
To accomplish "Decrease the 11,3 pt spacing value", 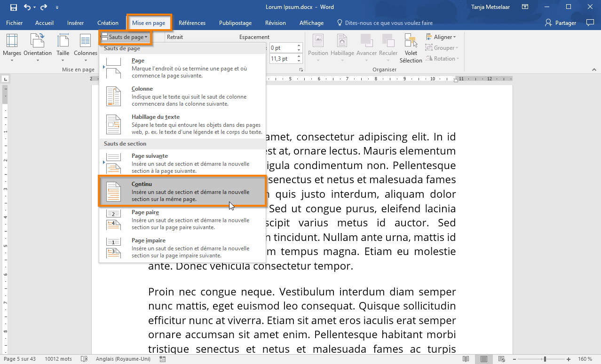I will [299, 61].
